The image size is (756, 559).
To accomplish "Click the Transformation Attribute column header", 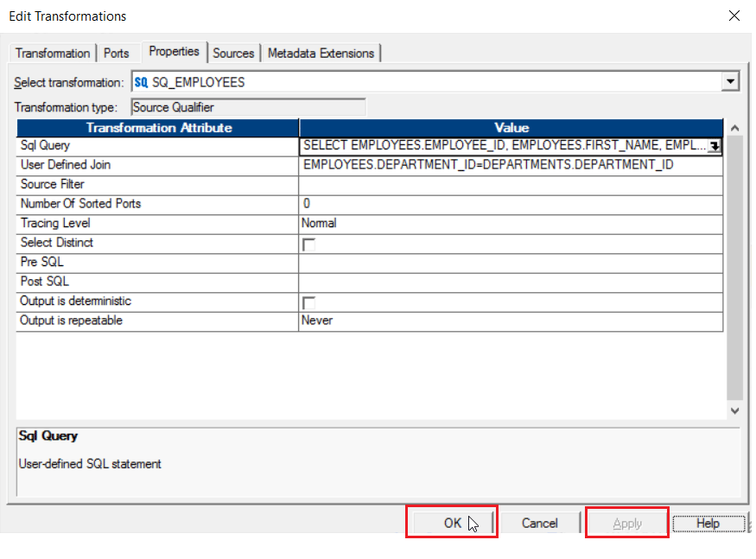I will (157, 128).
